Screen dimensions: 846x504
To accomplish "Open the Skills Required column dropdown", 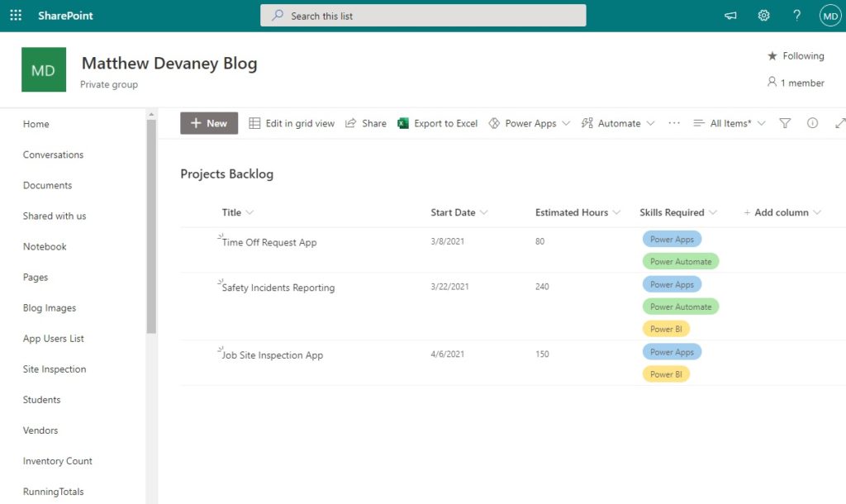I will [x=678, y=212].
